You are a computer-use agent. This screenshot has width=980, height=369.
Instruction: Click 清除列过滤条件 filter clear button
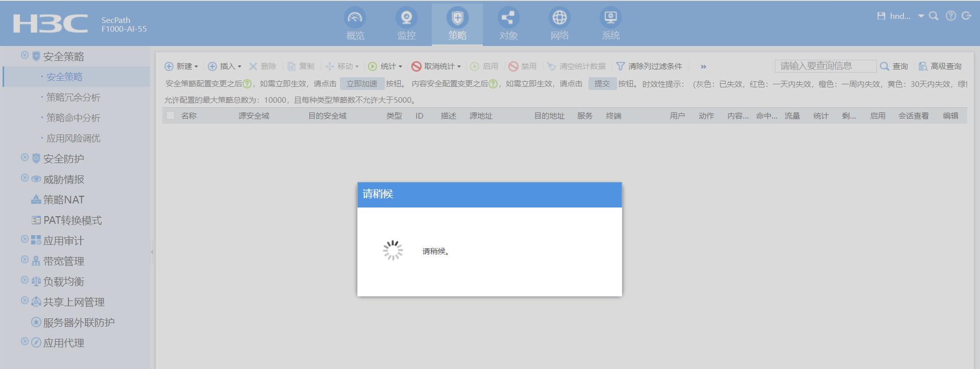click(649, 66)
